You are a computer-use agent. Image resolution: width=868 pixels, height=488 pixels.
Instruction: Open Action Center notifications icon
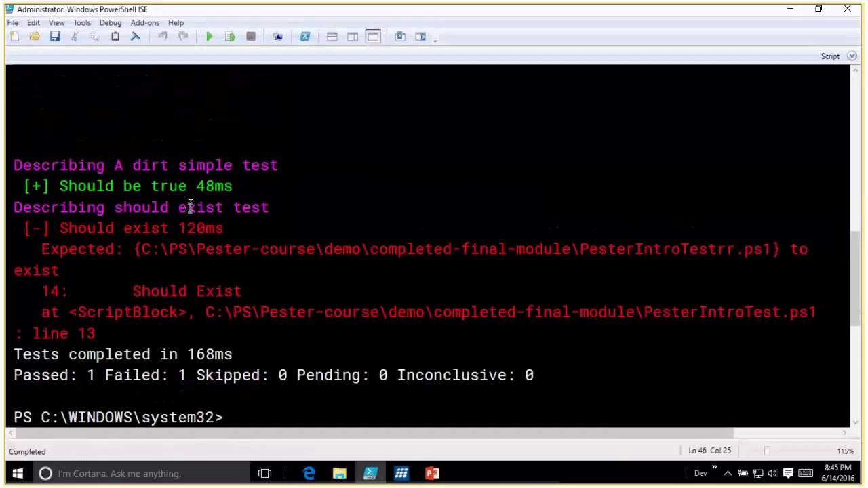pyautogui.click(x=788, y=473)
